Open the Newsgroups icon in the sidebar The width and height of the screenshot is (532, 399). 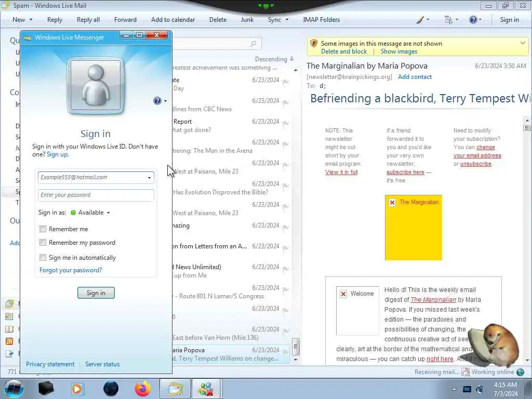[x=9, y=354]
